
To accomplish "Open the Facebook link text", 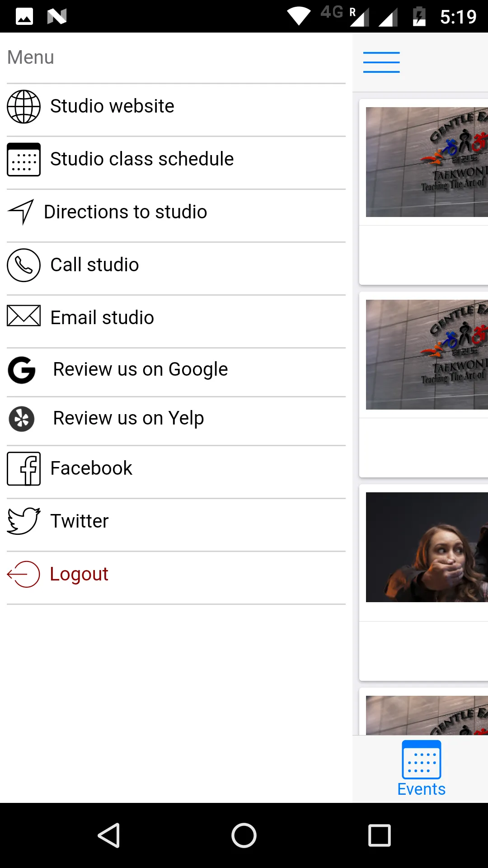I will coord(91,469).
